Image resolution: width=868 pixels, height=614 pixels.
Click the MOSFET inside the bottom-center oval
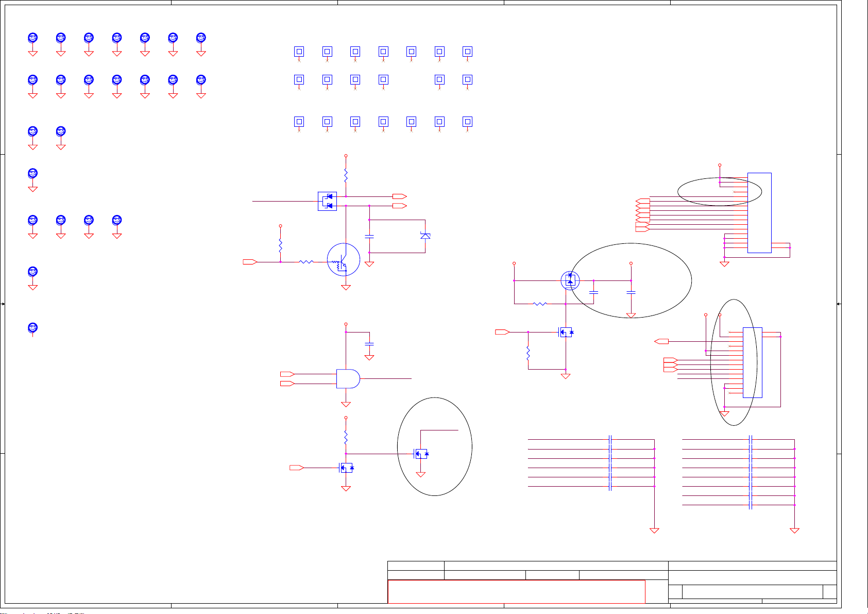421,454
